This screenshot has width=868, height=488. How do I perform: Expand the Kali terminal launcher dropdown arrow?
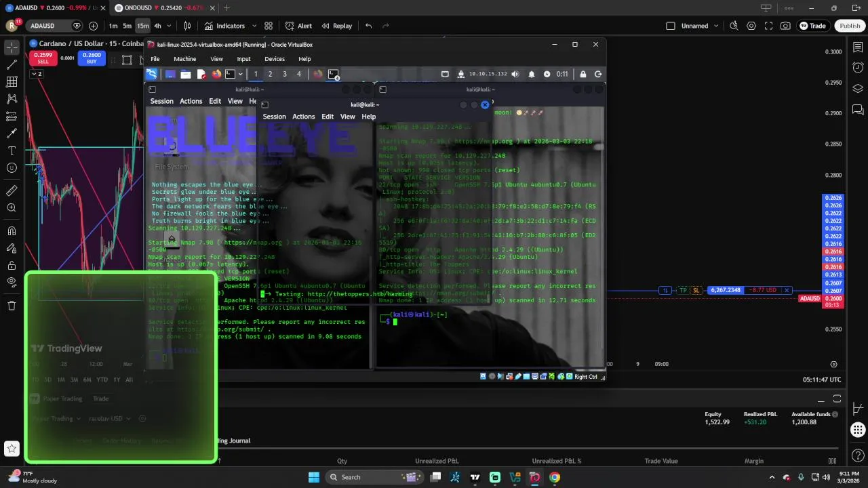point(240,74)
